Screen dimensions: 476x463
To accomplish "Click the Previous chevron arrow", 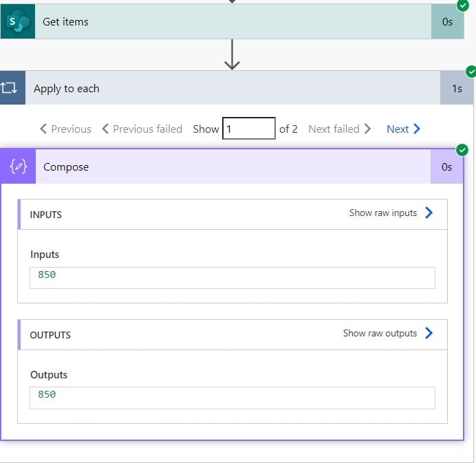I will click(x=43, y=129).
